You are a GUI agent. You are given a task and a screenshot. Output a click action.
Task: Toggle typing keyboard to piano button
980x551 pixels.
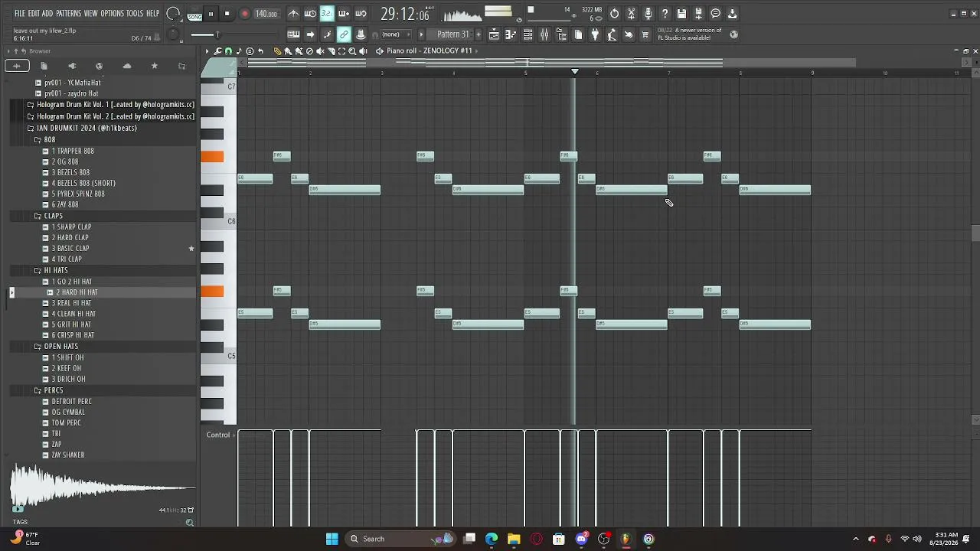click(293, 34)
